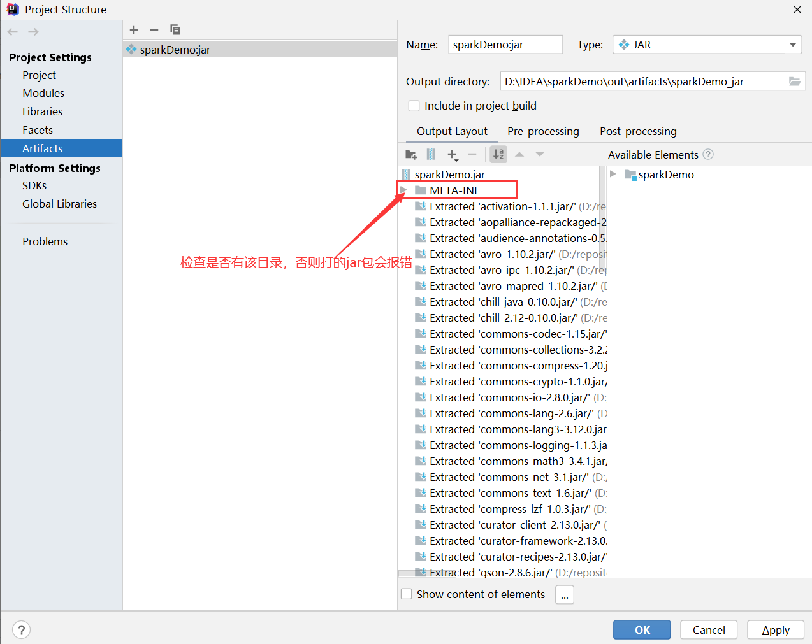Select the sparkDemo.jar root node
Viewport: 812px width, 644px height.
coord(449,174)
